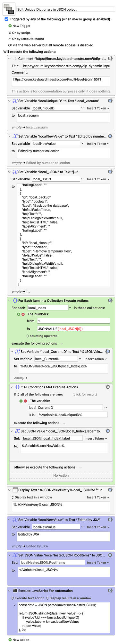
Task: Open gear menu of Set Variable local_CurrentID action
Action: pyautogui.click(x=108, y=352)
